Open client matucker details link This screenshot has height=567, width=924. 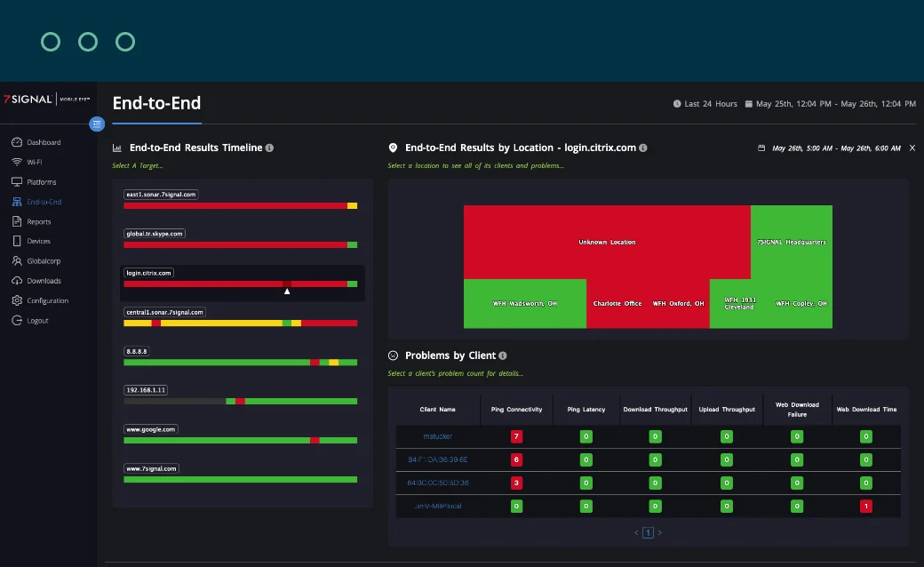pos(437,436)
